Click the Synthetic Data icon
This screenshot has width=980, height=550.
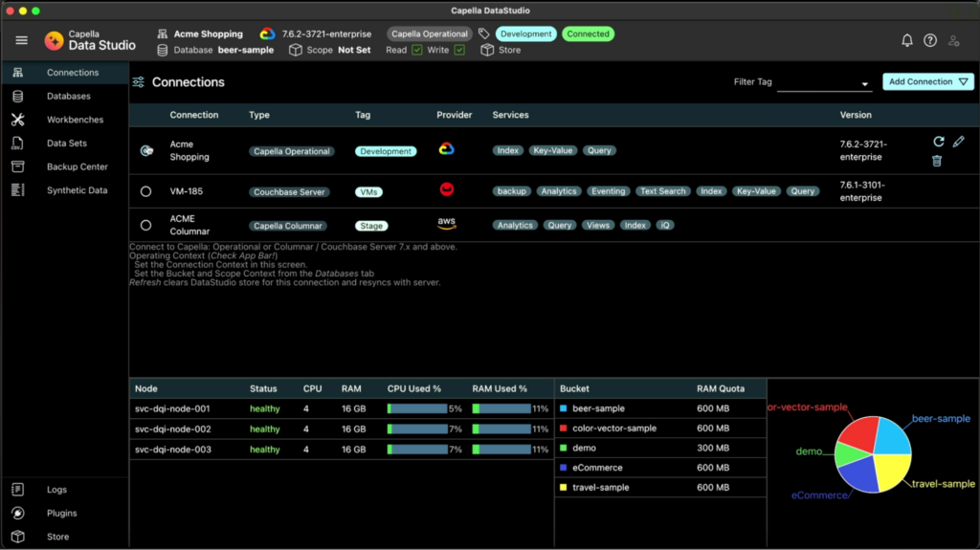(x=17, y=190)
